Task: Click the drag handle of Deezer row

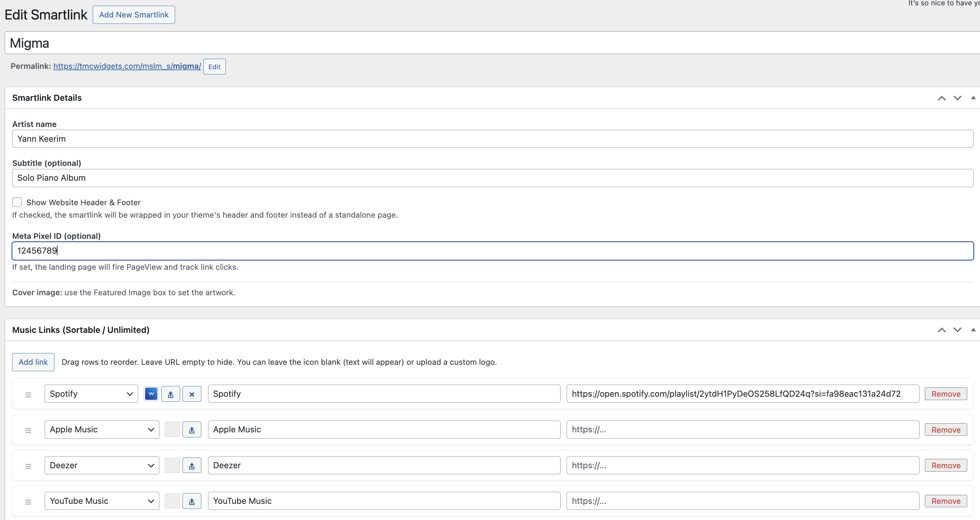Action: tap(28, 466)
